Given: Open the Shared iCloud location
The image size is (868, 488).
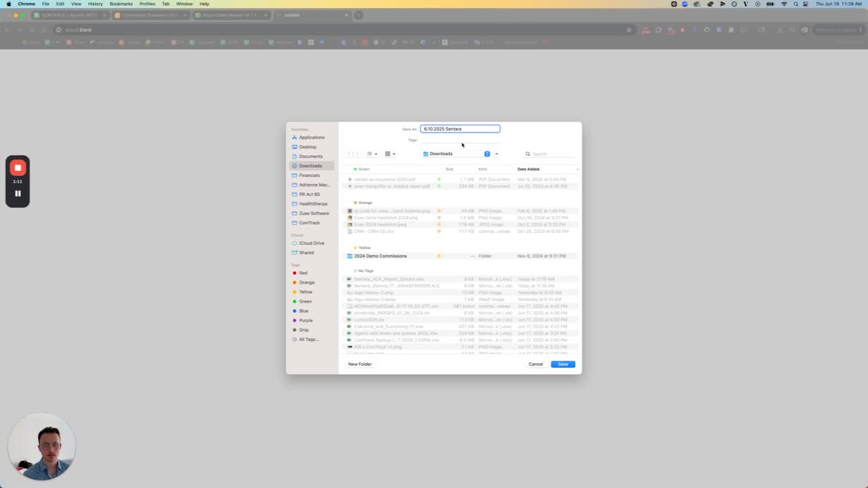Looking at the screenshot, I should [x=307, y=253].
